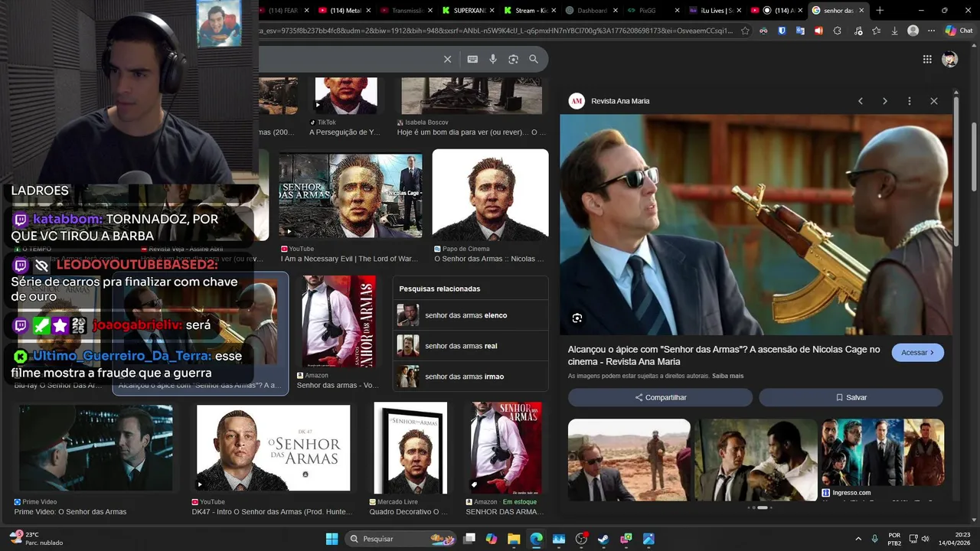Open a new browser tab with plus button
980x551 pixels.
(x=880, y=11)
